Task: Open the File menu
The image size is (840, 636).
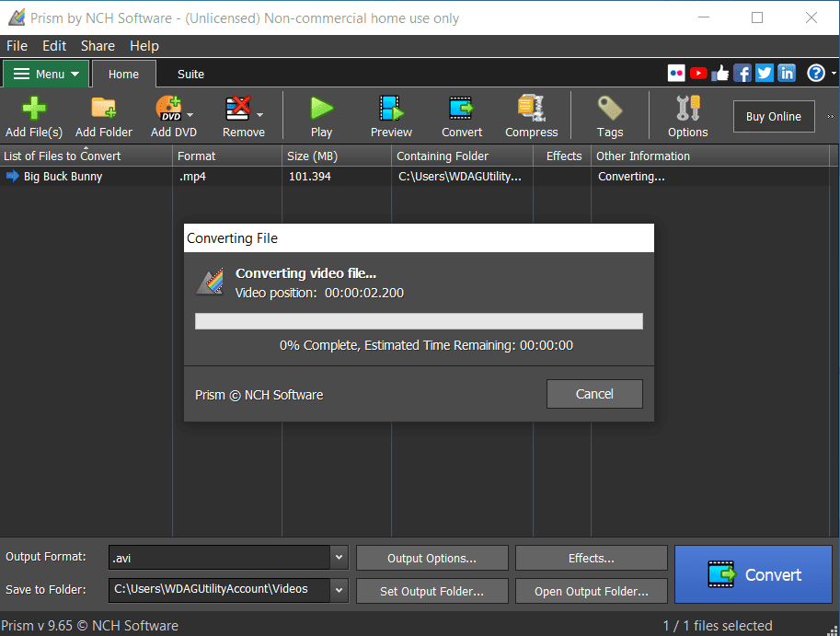Action: click(17, 46)
